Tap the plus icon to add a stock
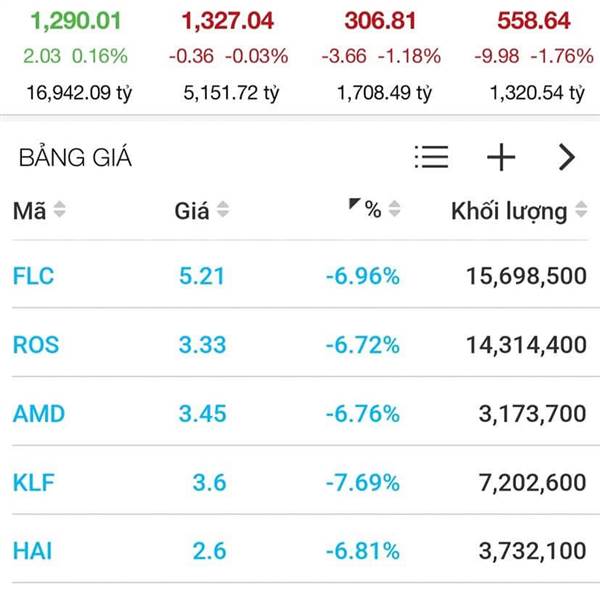This screenshot has height=600, width=600. pyautogui.click(x=500, y=157)
